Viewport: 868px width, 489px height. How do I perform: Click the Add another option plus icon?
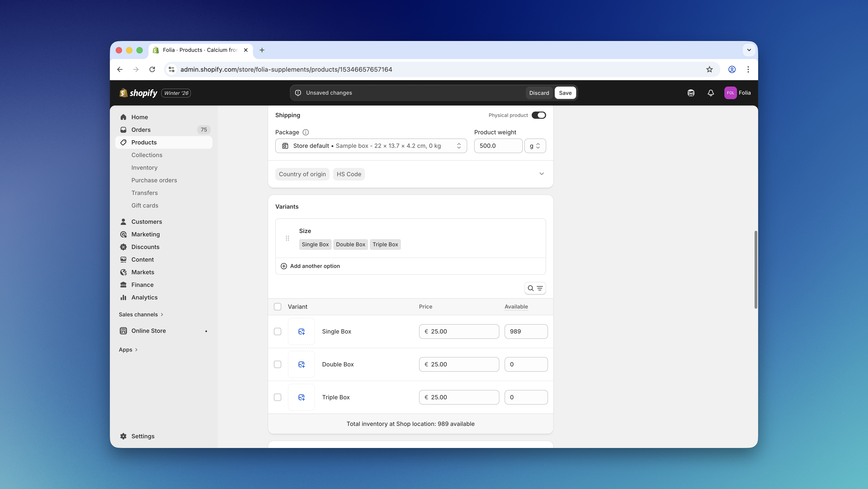click(284, 266)
